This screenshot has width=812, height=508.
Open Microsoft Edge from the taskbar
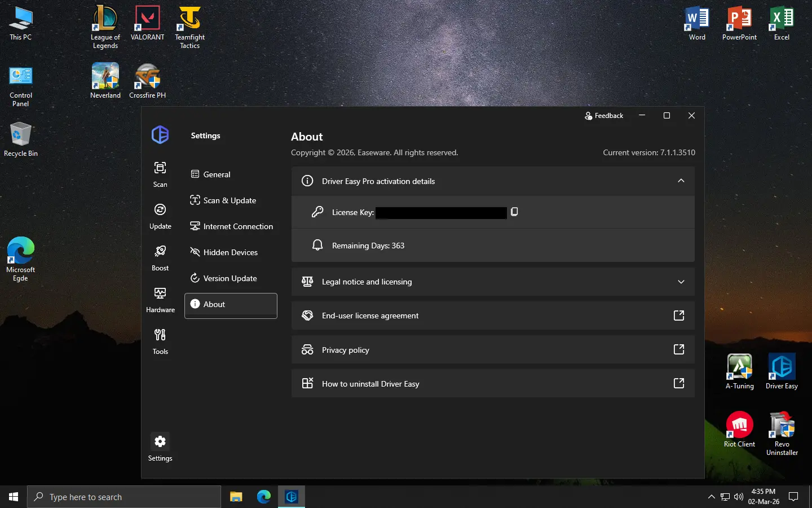(x=263, y=497)
